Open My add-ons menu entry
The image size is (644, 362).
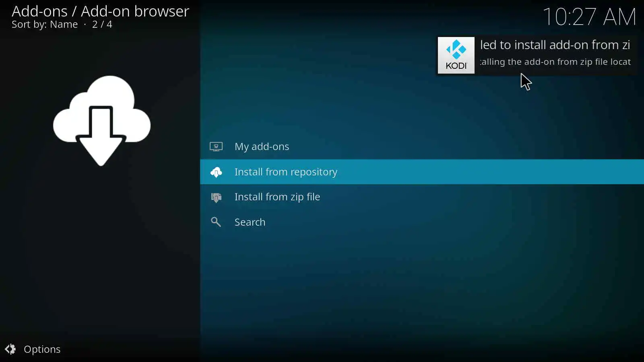pos(422,147)
